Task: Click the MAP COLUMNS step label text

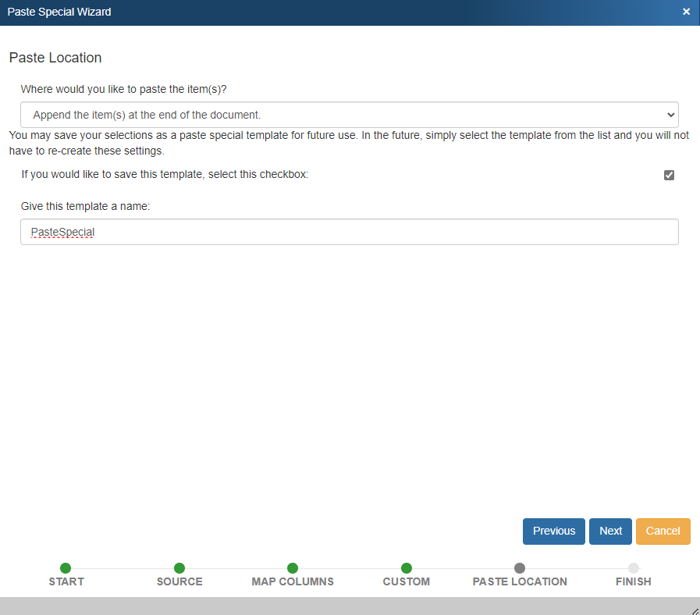Action: (293, 581)
